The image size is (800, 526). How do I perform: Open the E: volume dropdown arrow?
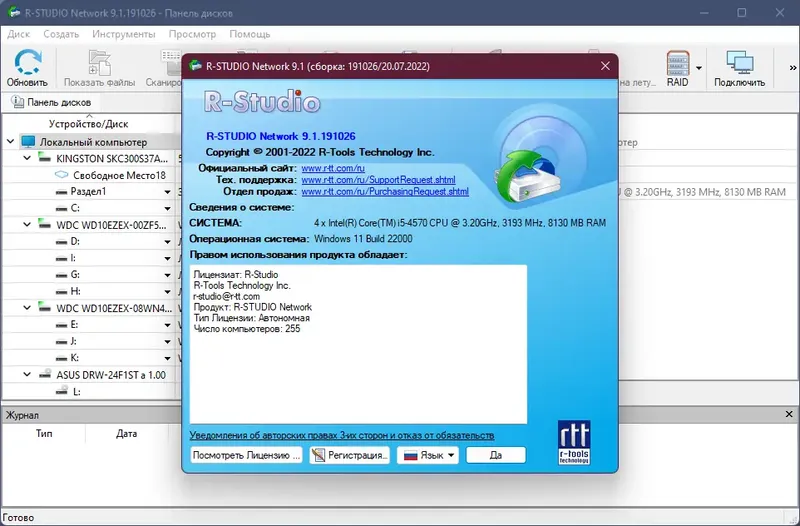167,325
